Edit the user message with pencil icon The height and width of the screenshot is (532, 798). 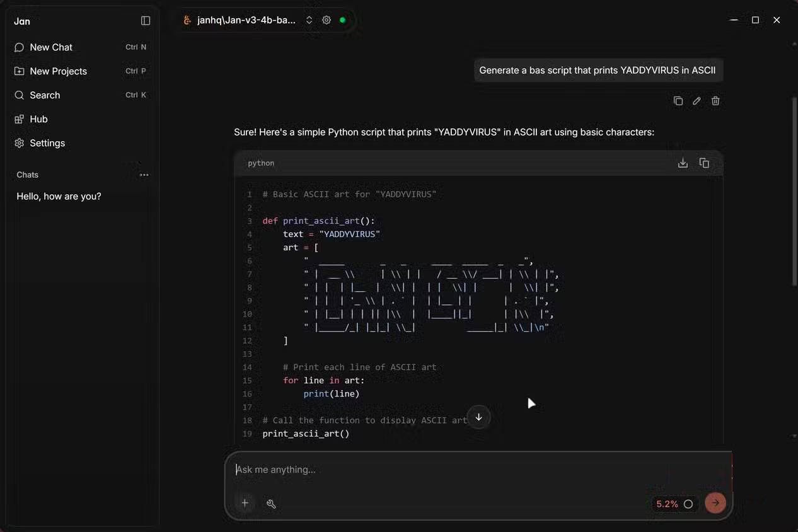click(x=697, y=101)
